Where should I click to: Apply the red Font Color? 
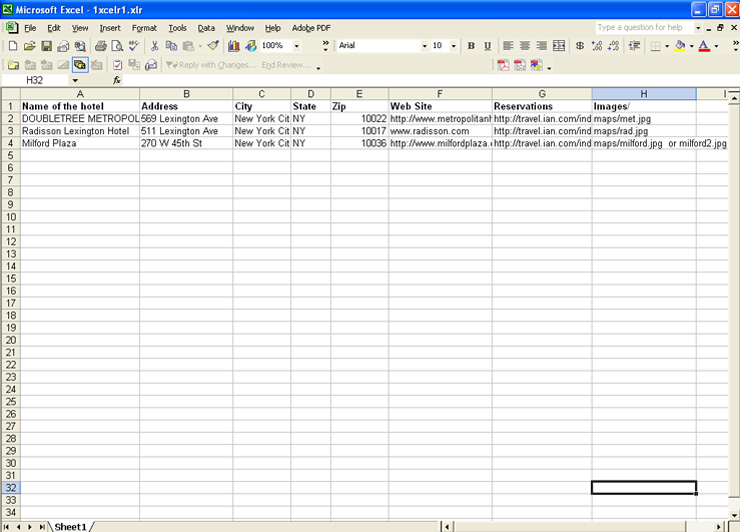pos(704,46)
